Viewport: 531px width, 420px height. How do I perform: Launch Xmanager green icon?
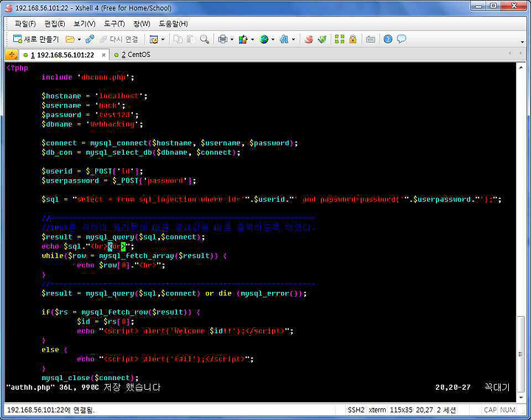click(x=322, y=39)
